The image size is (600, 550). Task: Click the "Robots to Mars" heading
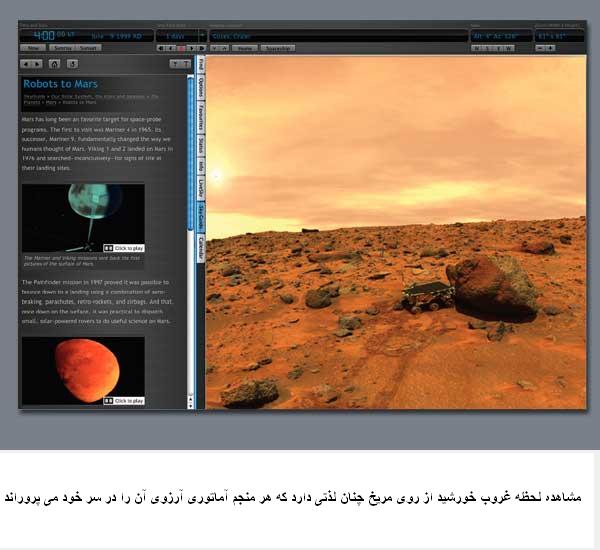60,84
